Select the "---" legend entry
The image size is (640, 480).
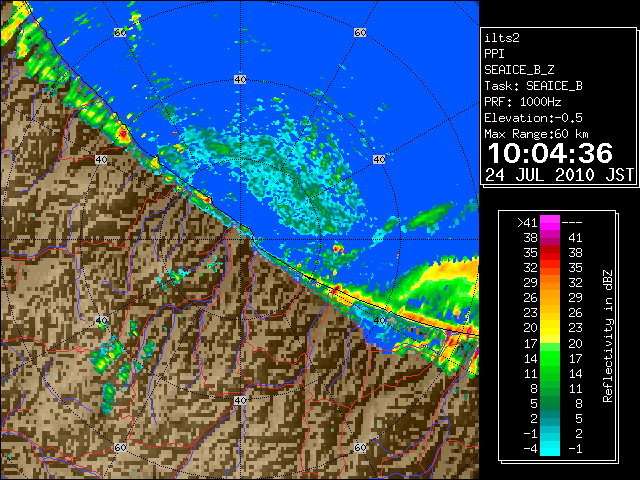[x=572, y=223]
